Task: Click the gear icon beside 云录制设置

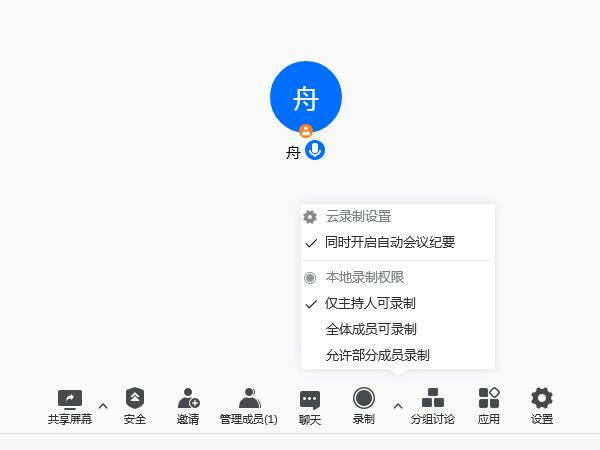Action: (310, 217)
